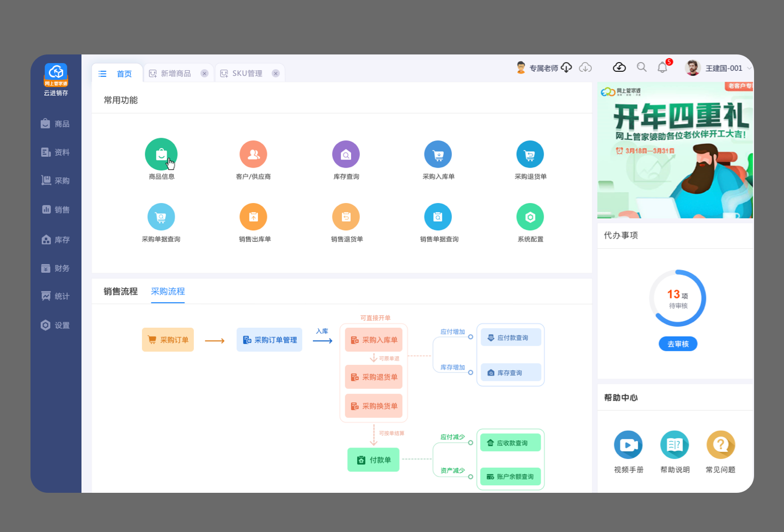Open the notification bell icon
784x532 pixels.
point(662,68)
